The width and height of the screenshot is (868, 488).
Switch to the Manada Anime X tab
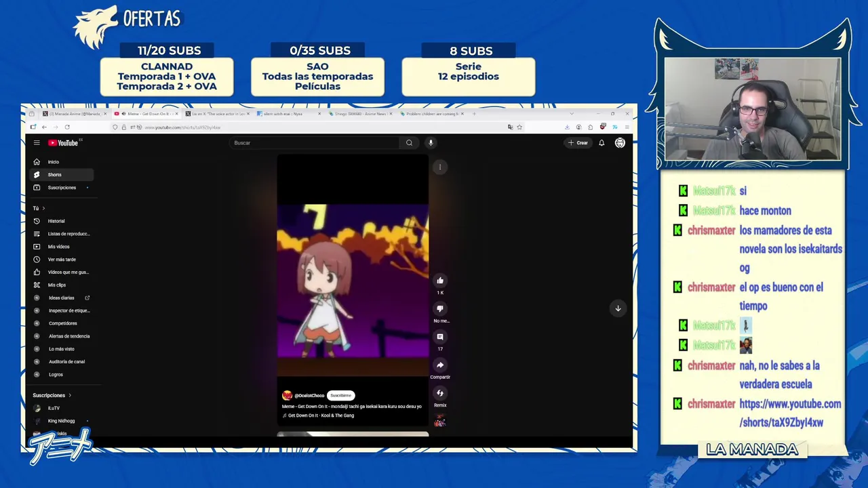74,114
